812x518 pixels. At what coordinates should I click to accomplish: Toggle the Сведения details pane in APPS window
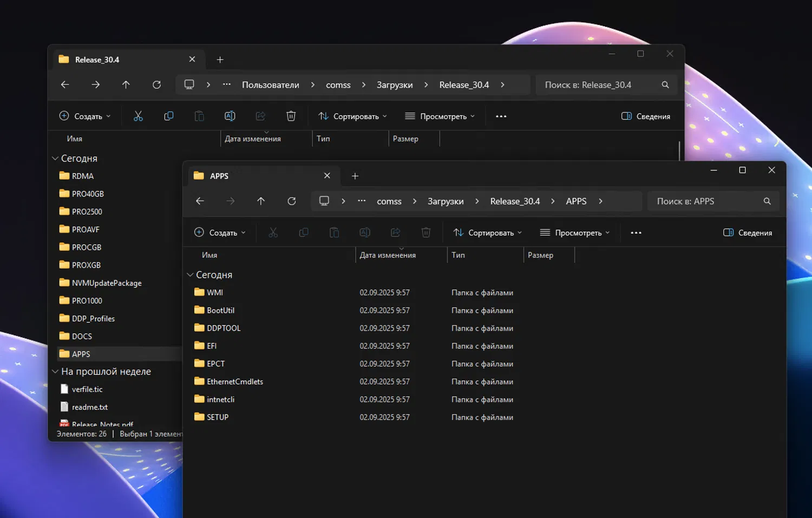tap(748, 233)
